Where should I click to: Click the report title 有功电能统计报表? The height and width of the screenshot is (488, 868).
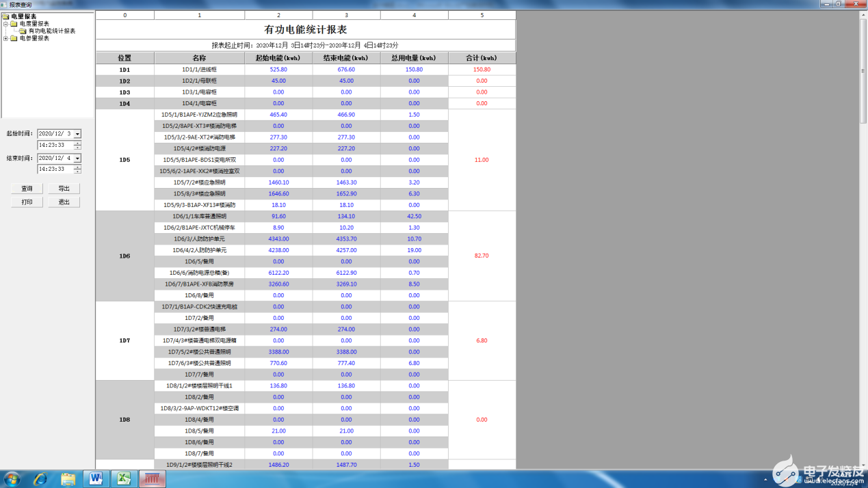pyautogui.click(x=306, y=29)
